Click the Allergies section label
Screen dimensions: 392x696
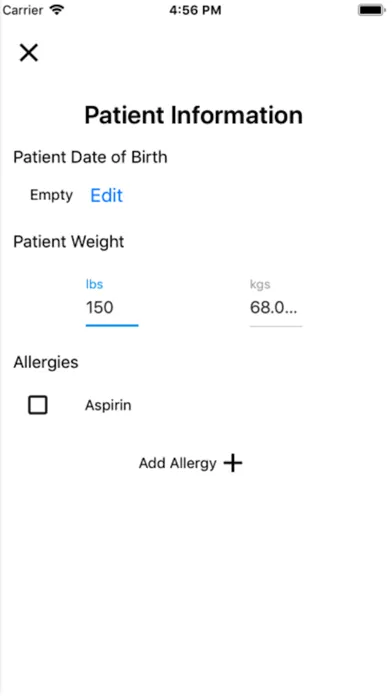coord(46,362)
